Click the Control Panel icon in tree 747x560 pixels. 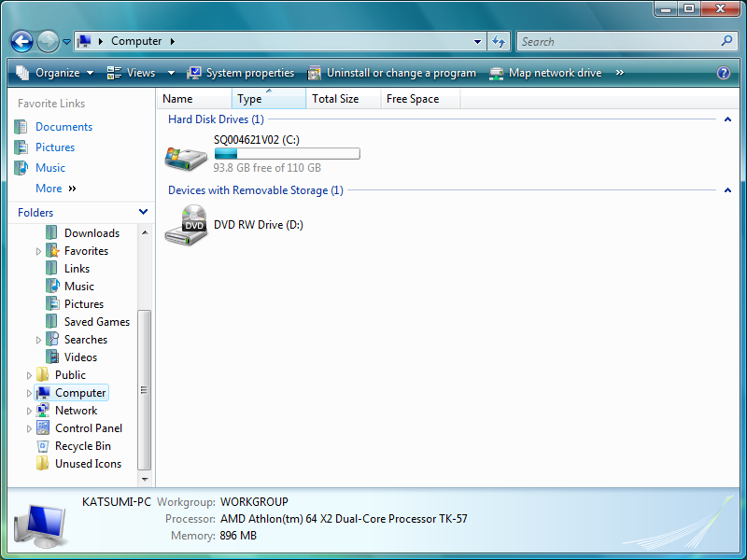(x=42, y=427)
